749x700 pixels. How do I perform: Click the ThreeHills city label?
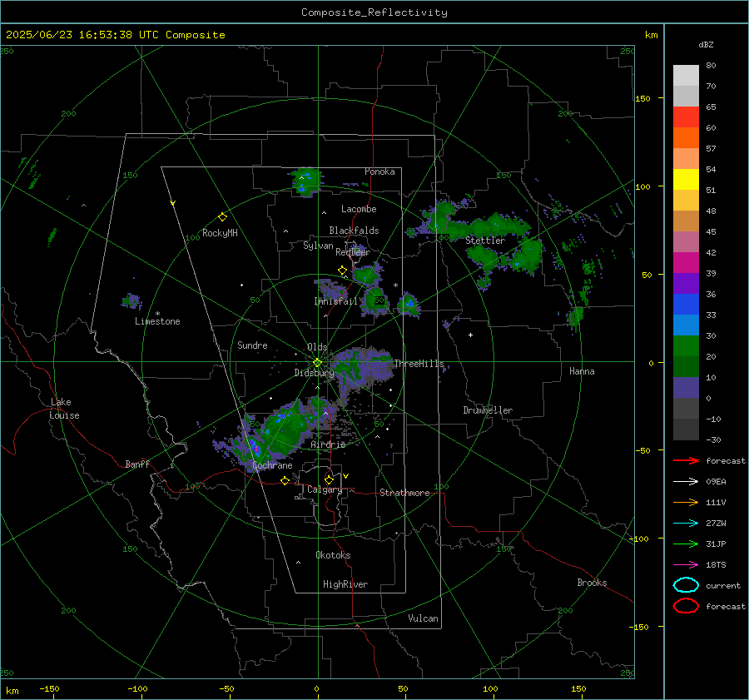point(419,364)
